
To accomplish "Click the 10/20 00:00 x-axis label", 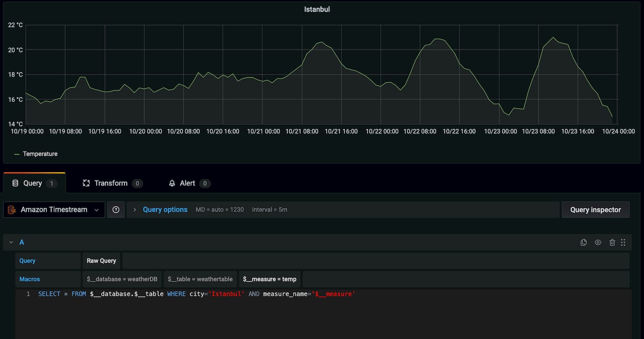I will pos(146,131).
